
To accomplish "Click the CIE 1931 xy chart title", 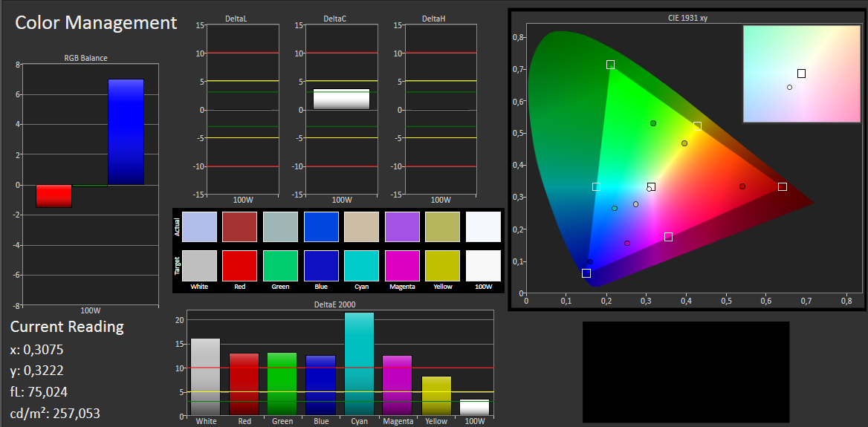I will click(687, 19).
